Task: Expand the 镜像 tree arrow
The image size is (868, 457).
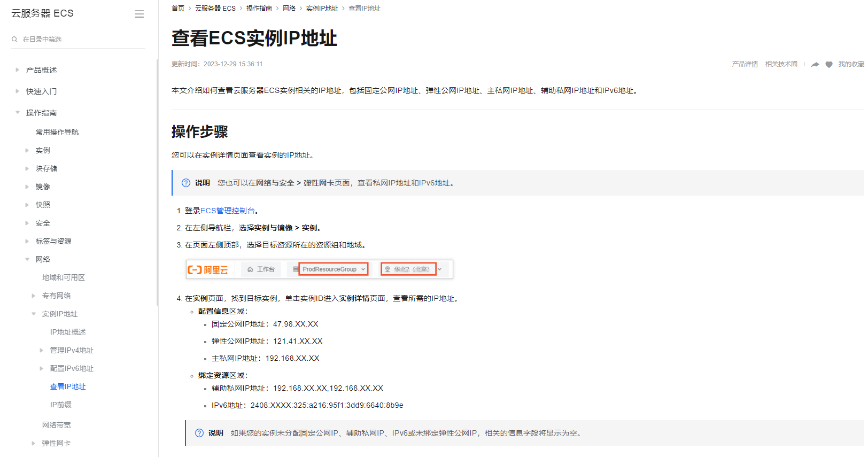Action: point(27,187)
